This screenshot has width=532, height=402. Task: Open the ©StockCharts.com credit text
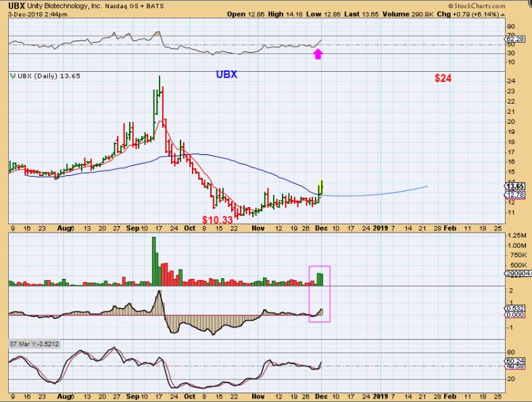pyautogui.click(x=477, y=6)
